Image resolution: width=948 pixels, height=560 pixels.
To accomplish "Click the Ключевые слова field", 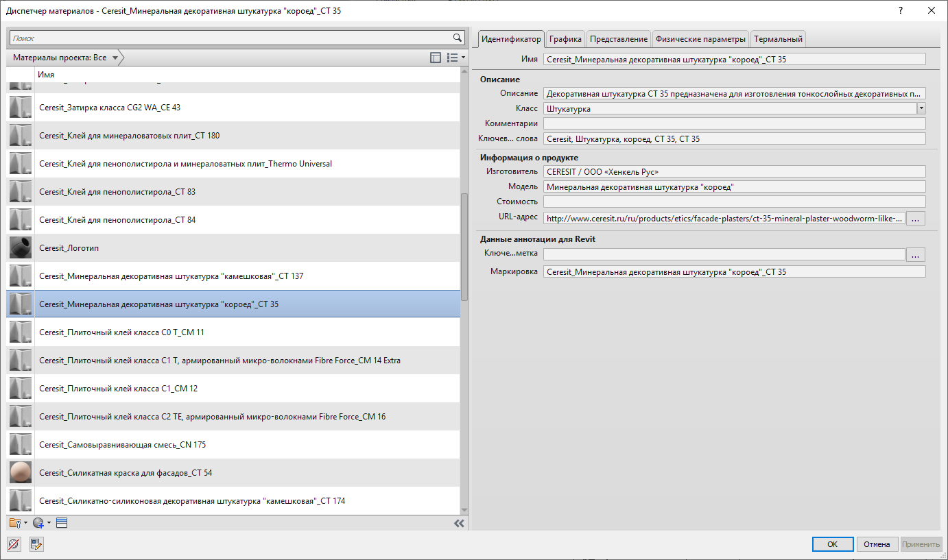I will 734,138.
